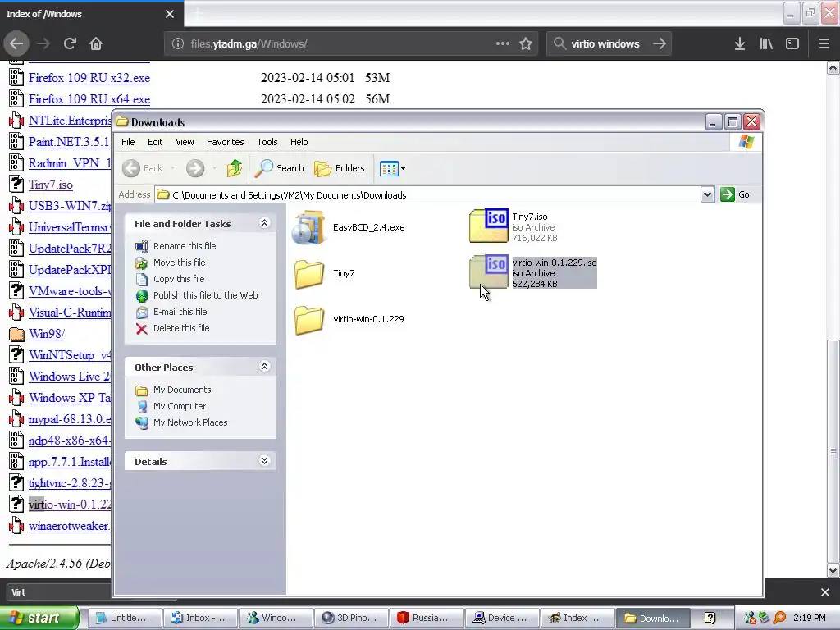
Task: Open page actions three-dot menu in address bar
Action: coord(503,44)
